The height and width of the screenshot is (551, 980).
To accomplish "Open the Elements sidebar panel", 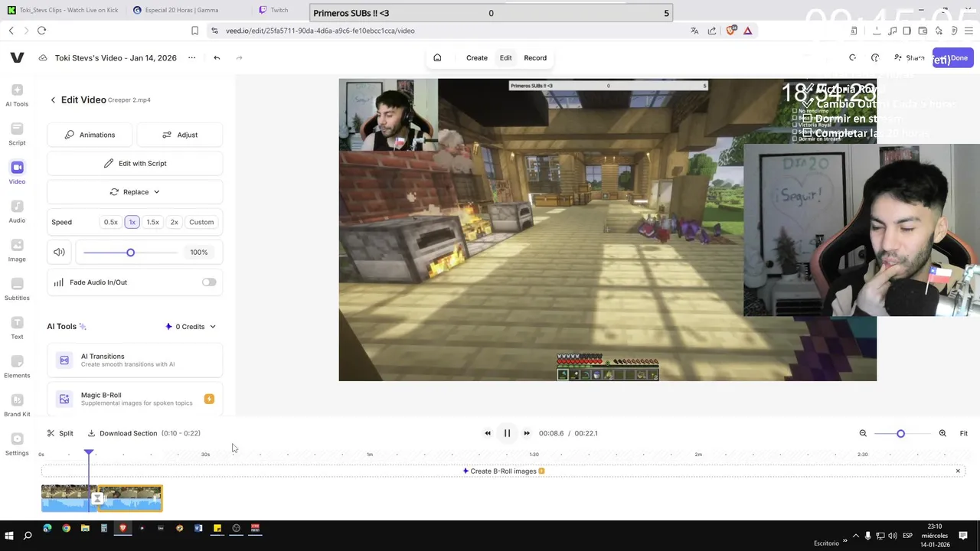I will click(17, 367).
